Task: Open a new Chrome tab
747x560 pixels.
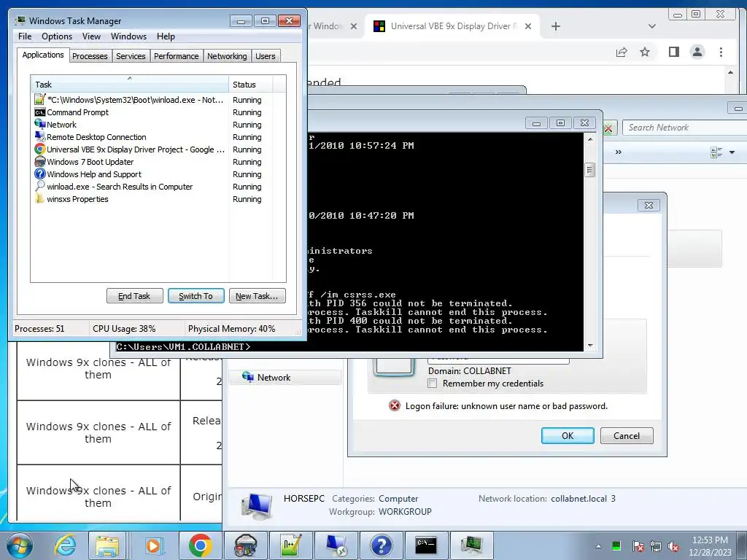Action: pyautogui.click(x=555, y=26)
